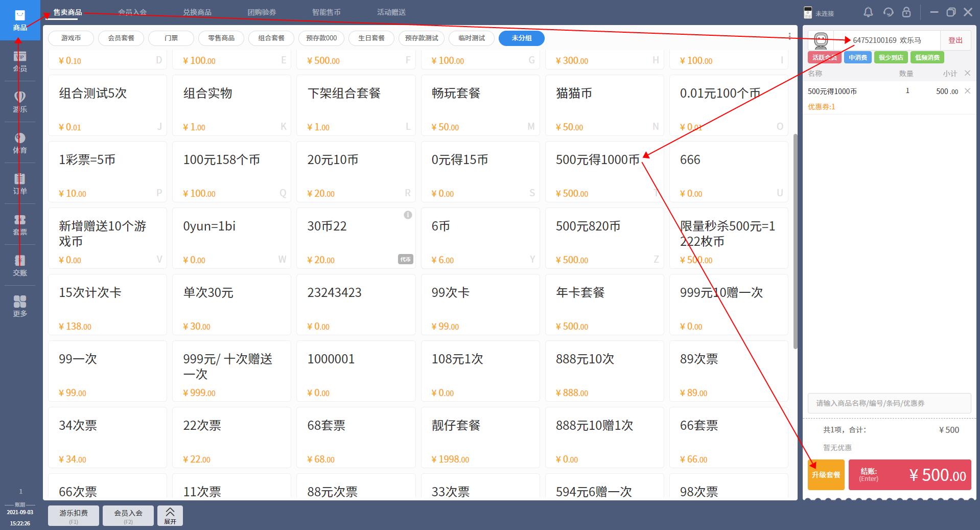Open the 订单 orders sidebar section
This screenshot has height=530, width=980.
[x=20, y=183]
